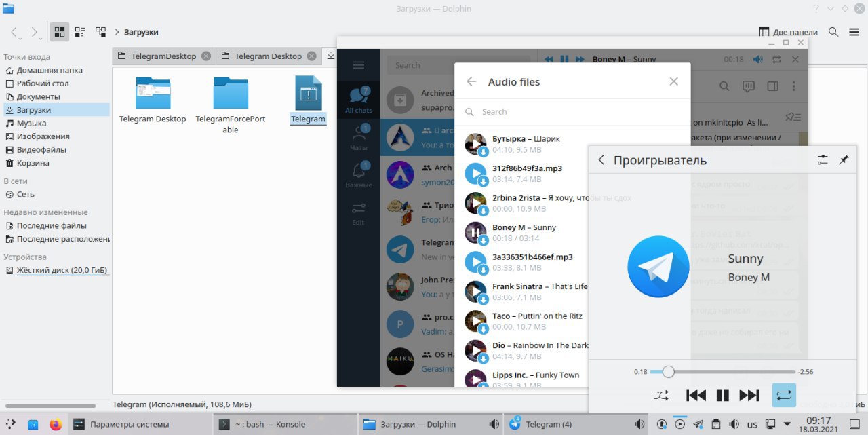Click Search field in Audio files dialog
Viewport: 868px width, 435px height.
pyautogui.click(x=572, y=111)
